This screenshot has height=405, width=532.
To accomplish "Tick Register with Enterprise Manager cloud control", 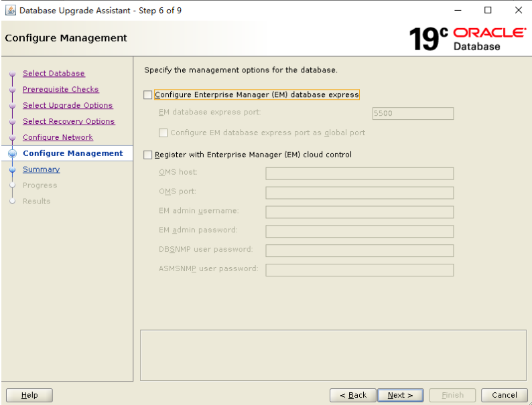I will [x=147, y=155].
